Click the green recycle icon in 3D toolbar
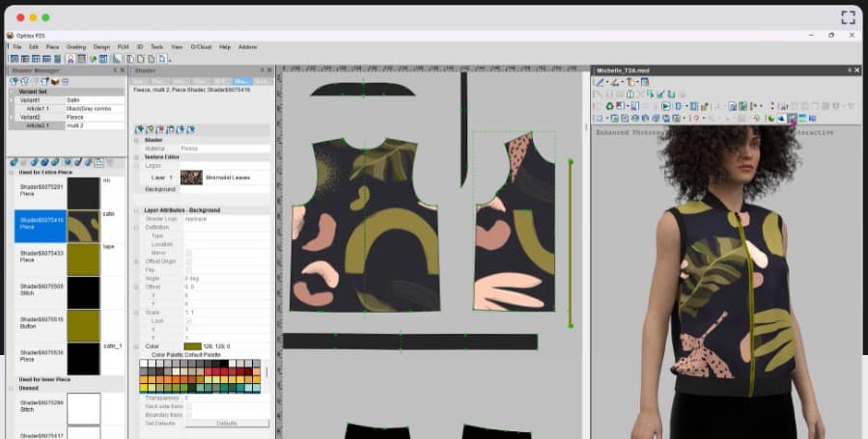Viewport: 868px width, 439px height. [x=609, y=106]
